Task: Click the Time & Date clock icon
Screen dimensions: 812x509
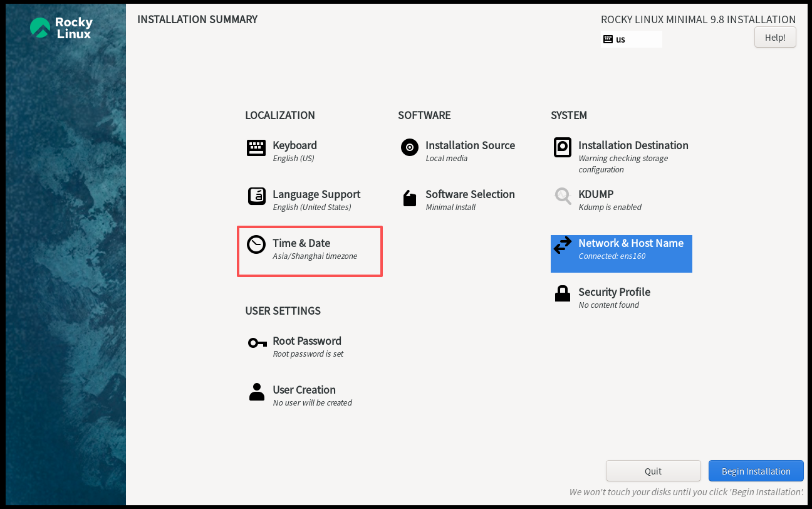Action: coord(256,244)
